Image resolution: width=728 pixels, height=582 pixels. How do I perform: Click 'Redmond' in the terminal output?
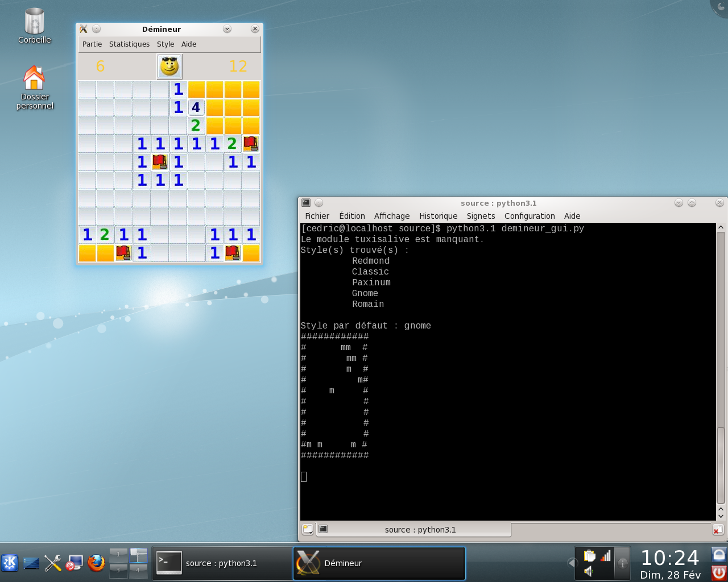pos(371,261)
